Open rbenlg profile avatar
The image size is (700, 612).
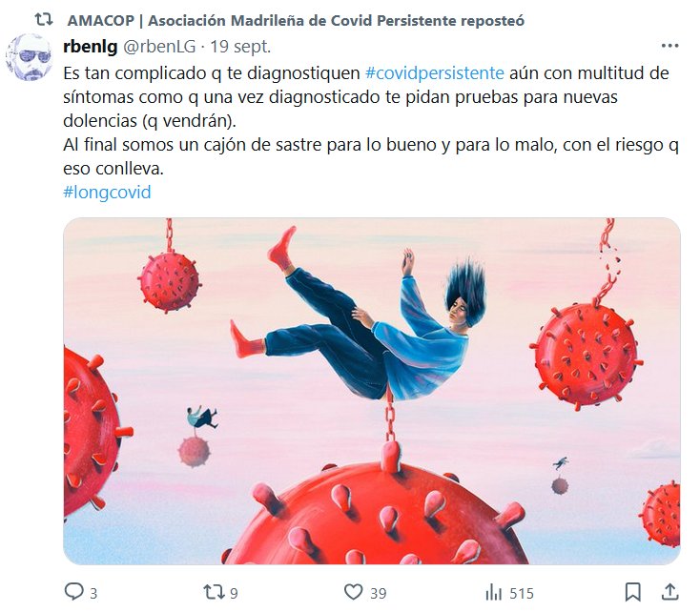(30, 57)
